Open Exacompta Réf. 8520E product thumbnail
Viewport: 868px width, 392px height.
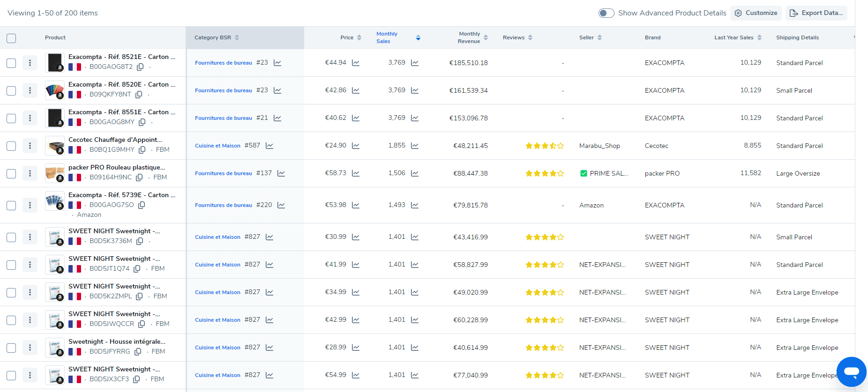click(54, 90)
